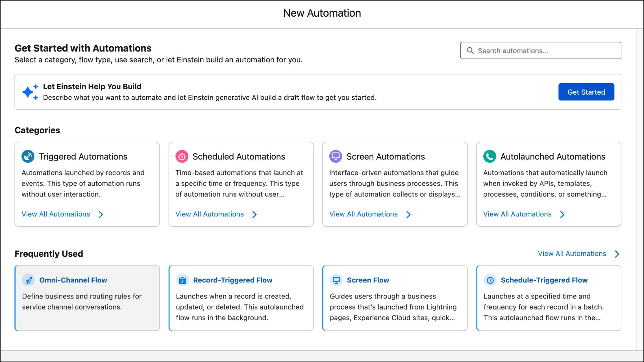The width and height of the screenshot is (644, 362).
Task: Click the Select a category subtitle text
Action: [158, 60]
